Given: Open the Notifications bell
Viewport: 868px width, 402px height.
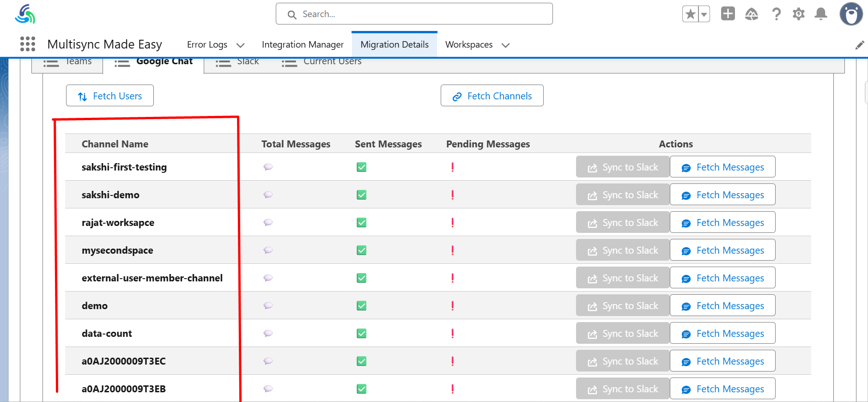Looking at the screenshot, I should pos(821,14).
